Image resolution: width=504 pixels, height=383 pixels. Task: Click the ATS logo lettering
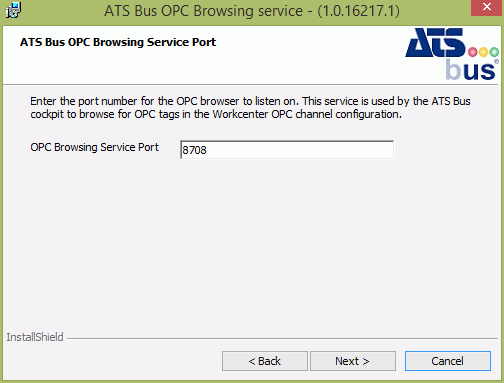435,43
